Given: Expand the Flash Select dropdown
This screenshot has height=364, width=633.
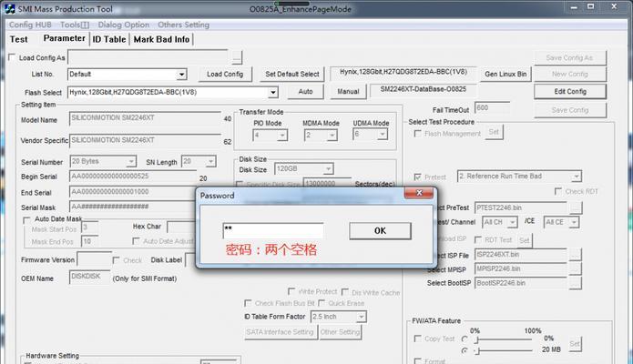Looking at the screenshot, I should pos(273,93).
